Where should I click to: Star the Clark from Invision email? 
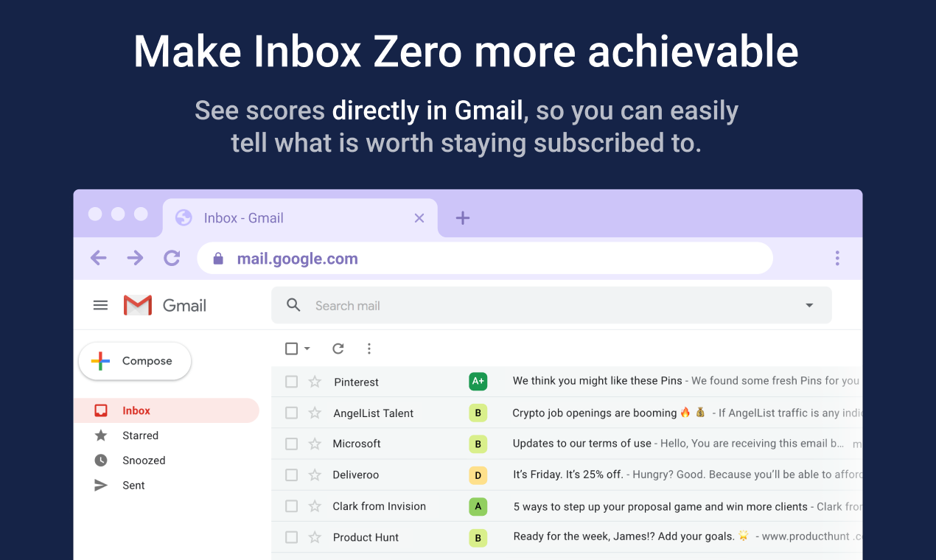pyautogui.click(x=315, y=506)
